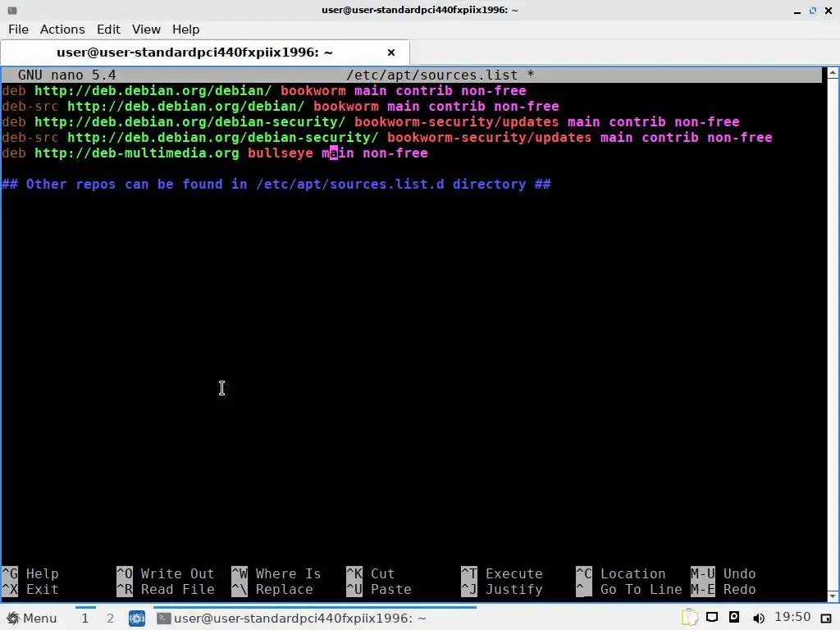
Task: Click the '^W Where Is' shortcut label
Action: [276, 573]
